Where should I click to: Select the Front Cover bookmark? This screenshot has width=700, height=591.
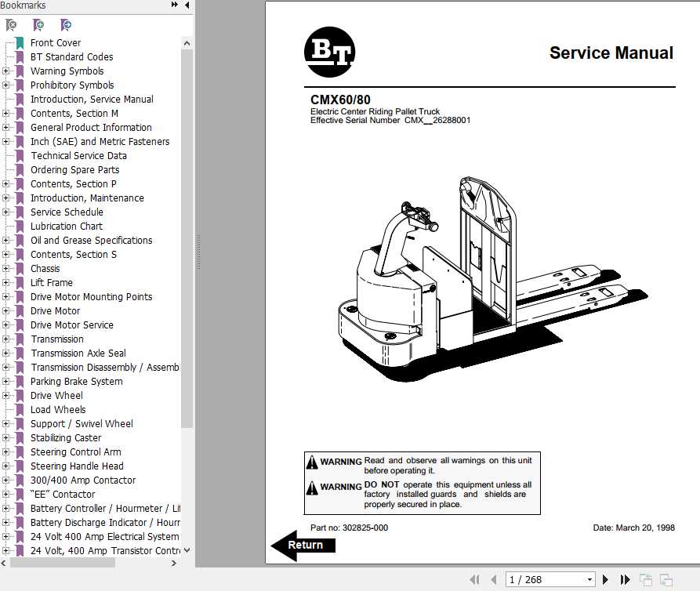tap(55, 42)
